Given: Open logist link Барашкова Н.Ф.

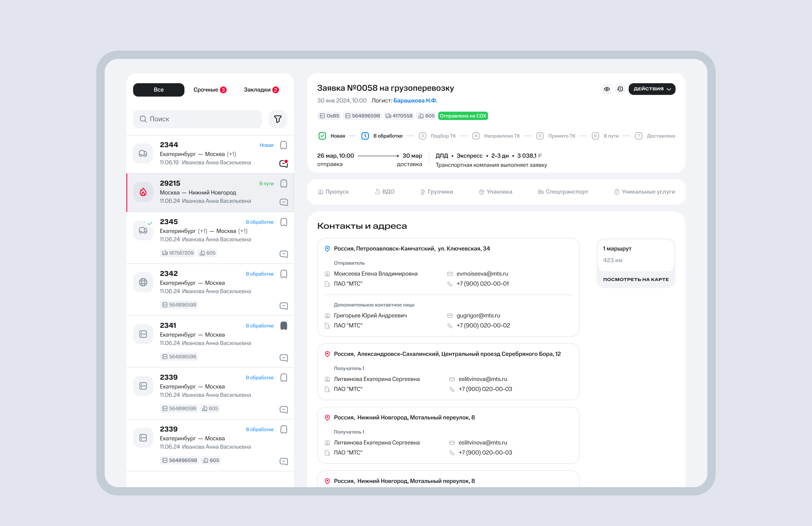Looking at the screenshot, I should [x=415, y=101].
